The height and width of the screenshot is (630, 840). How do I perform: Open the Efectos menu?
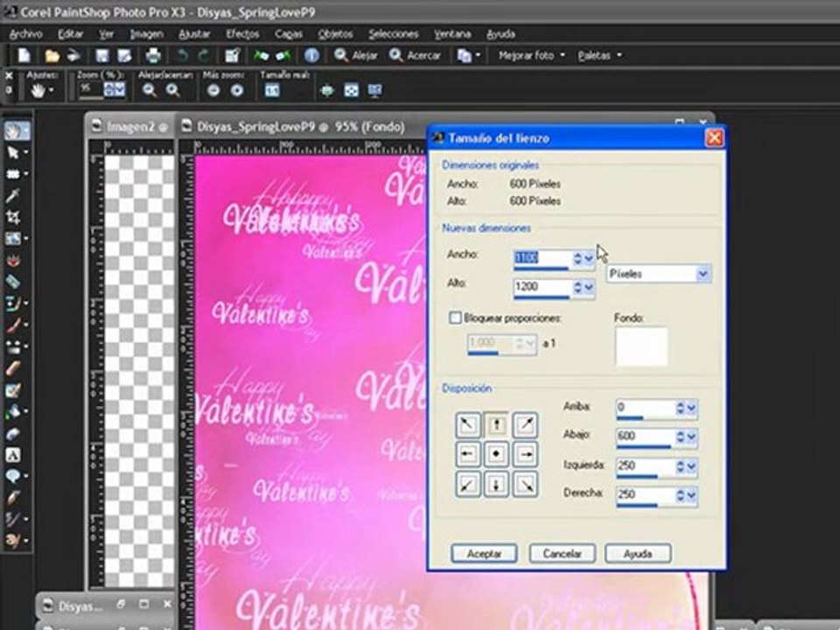242,34
